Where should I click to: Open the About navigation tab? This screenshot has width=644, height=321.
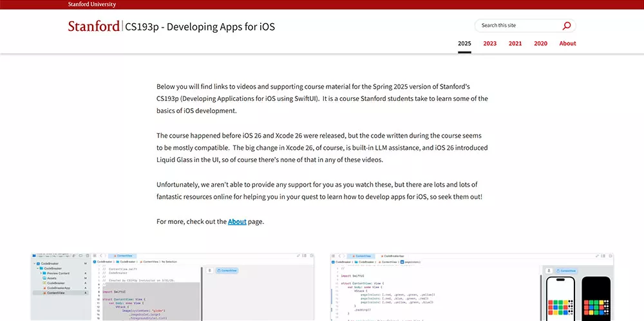pyautogui.click(x=567, y=44)
